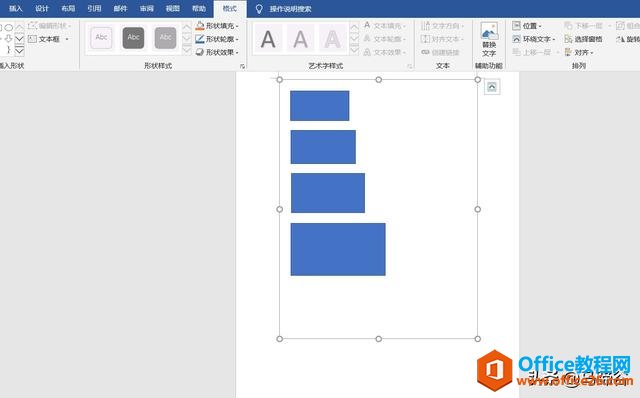
Task: Click the 对齐文本 align text icon
Action: coord(425,39)
